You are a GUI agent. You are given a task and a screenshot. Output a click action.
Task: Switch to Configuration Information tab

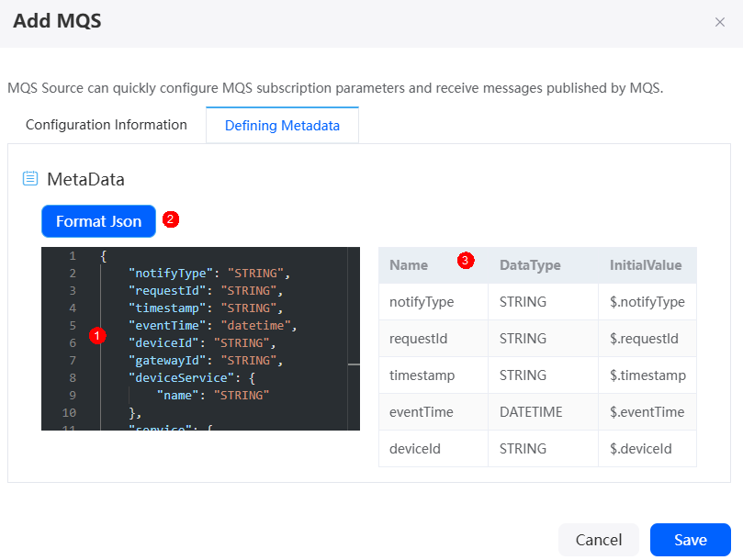coord(107,125)
